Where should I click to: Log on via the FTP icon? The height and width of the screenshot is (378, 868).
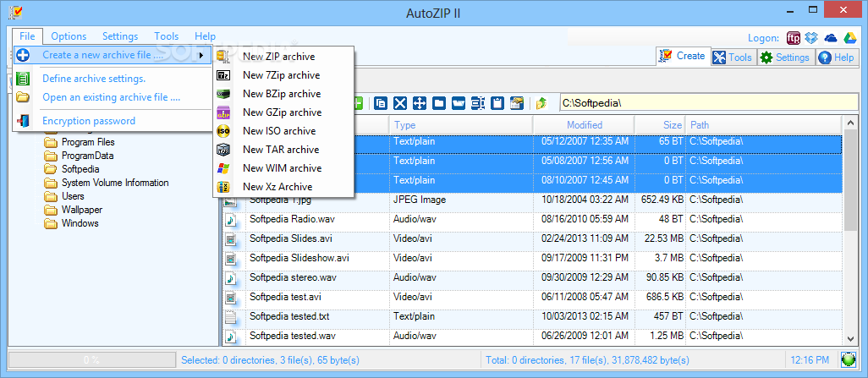tap(794, 38)
